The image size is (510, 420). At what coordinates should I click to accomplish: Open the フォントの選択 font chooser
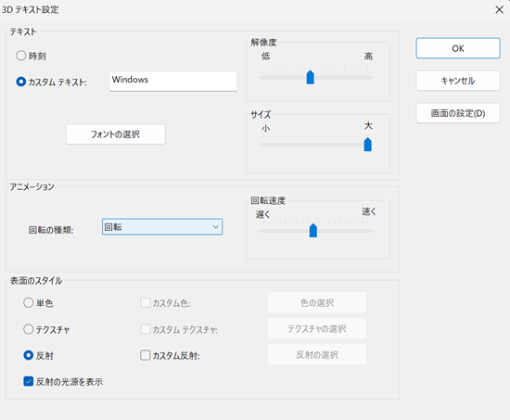(116, 134)
